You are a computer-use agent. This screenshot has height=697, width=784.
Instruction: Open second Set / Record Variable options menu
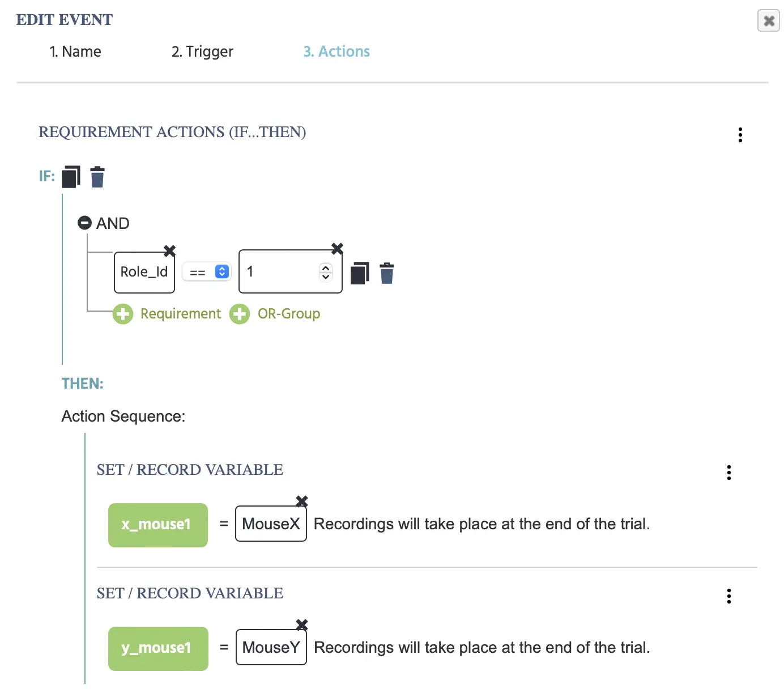(728, 596)
